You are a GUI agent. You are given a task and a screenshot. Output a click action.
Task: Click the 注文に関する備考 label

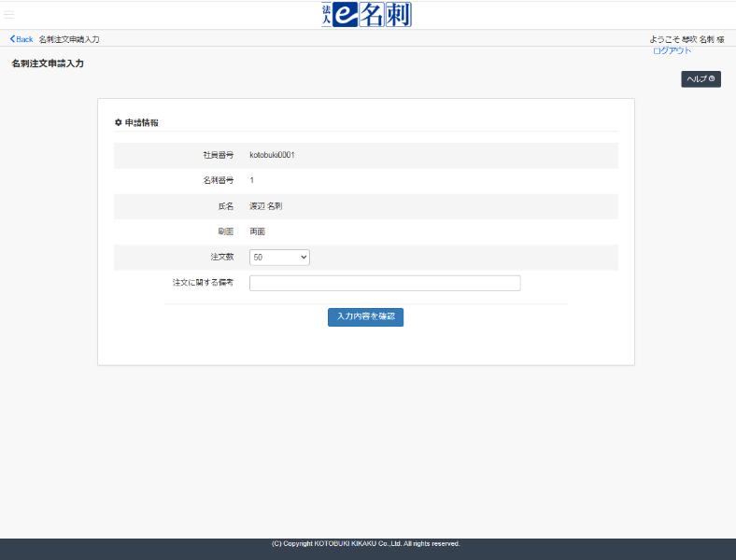203,282
